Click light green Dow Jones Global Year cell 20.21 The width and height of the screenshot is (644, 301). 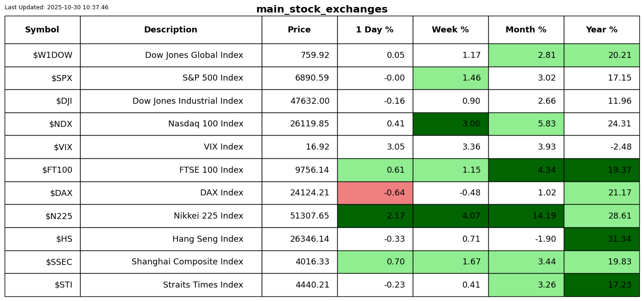601,55
